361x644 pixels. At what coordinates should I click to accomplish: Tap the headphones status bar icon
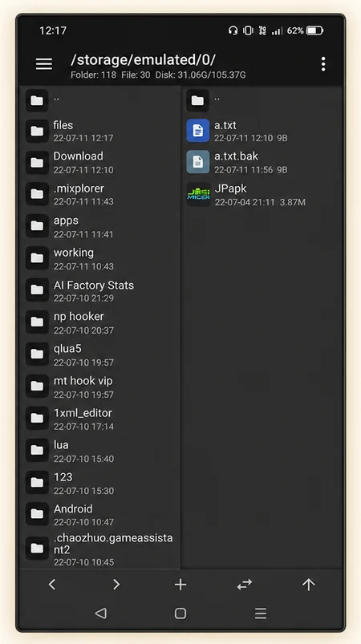[x=233, y=30]
